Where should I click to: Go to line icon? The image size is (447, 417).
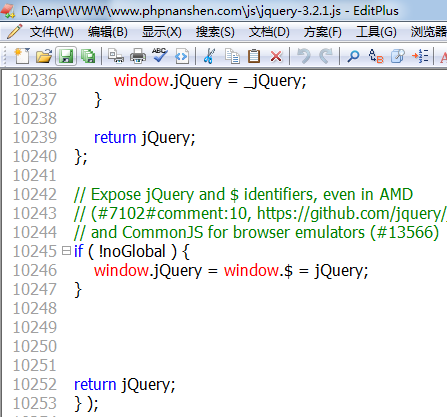(x=420, y=56)
